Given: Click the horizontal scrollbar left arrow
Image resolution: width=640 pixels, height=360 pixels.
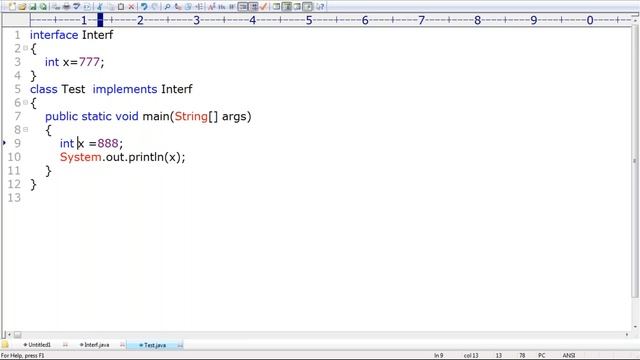Looking at the screenshot, I should point(9,334).
